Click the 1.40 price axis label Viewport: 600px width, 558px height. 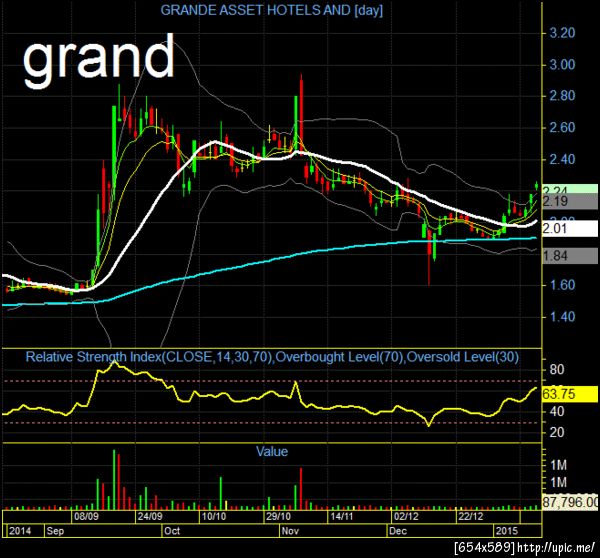(562, 317)
